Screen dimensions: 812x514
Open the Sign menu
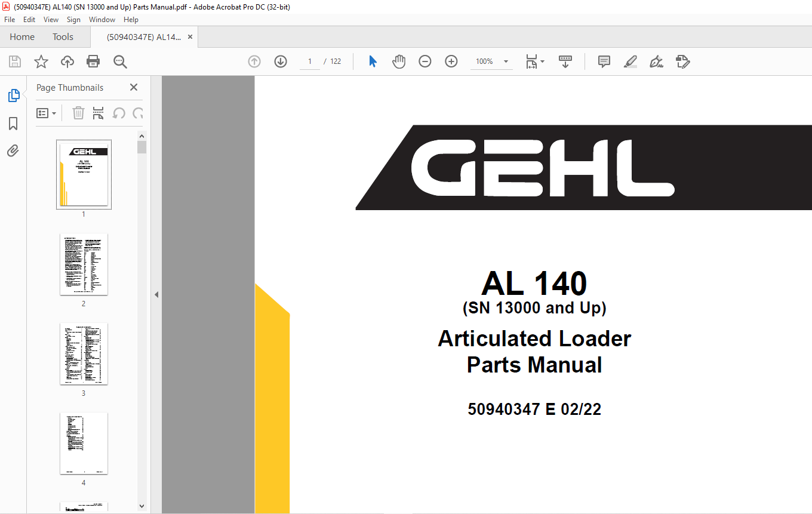point(73,20)
